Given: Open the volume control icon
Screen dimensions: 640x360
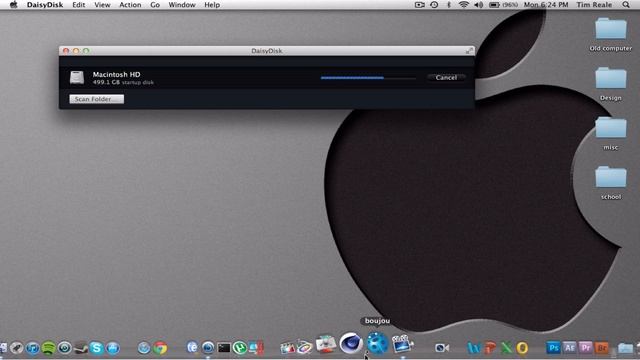Looking at the screenshot, I should pos(479,5).
